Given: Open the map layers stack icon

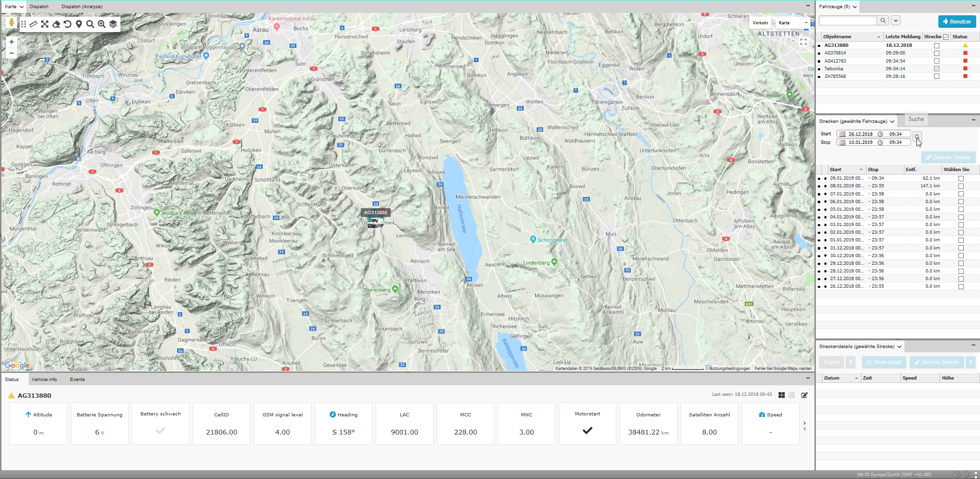Looking at the screenshot, I should (x=113, y=24).
